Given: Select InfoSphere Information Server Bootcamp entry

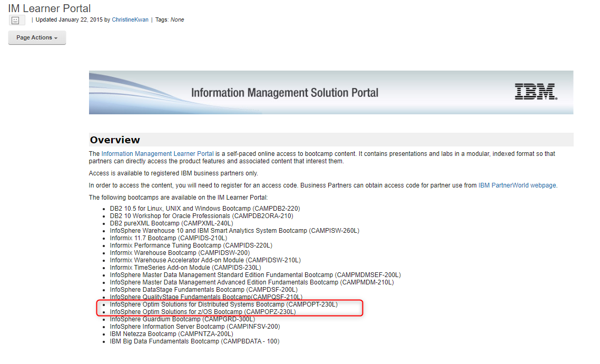Looking at the screenshot, I should (x=195, y=327).
